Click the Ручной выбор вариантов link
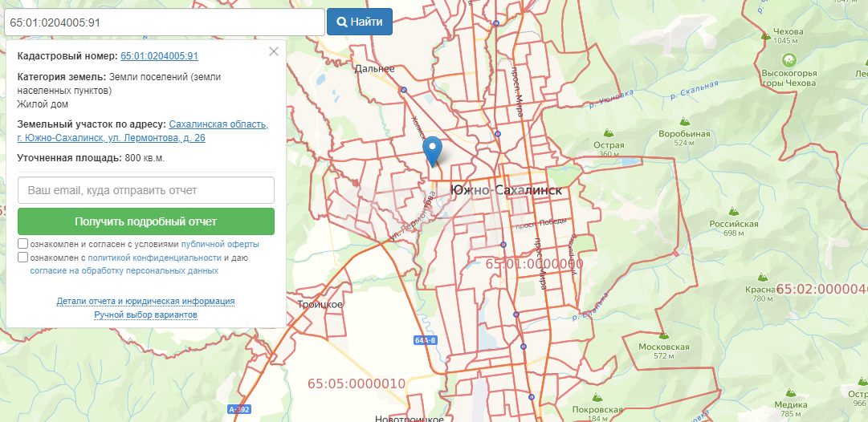The height and width of the screenshot is (422, 868). (145, 315)
